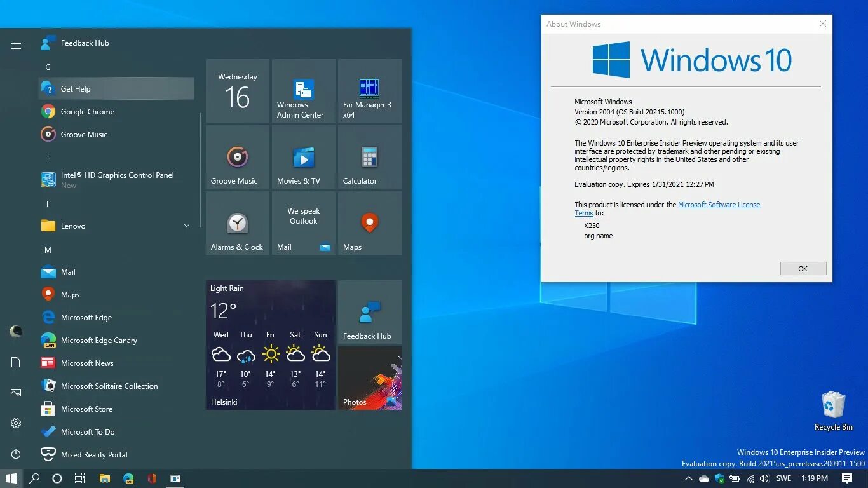
Task: Open the Maps tile
Action: [x=370, y=223]
